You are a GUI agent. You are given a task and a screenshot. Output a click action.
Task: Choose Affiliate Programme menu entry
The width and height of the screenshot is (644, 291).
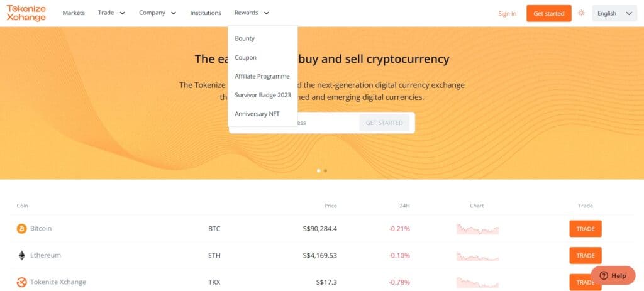pyautogui.click(x=262, y=76)
